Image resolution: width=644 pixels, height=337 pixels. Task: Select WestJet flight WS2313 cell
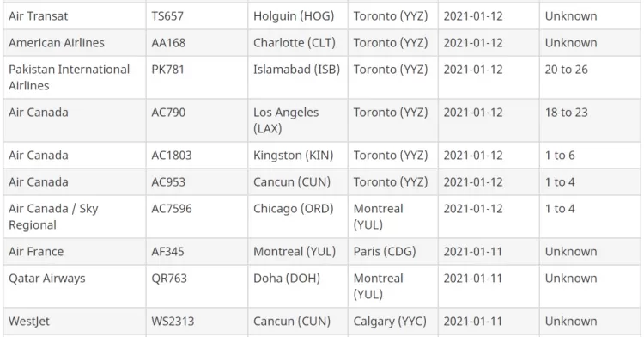click(x=197, y=322)
